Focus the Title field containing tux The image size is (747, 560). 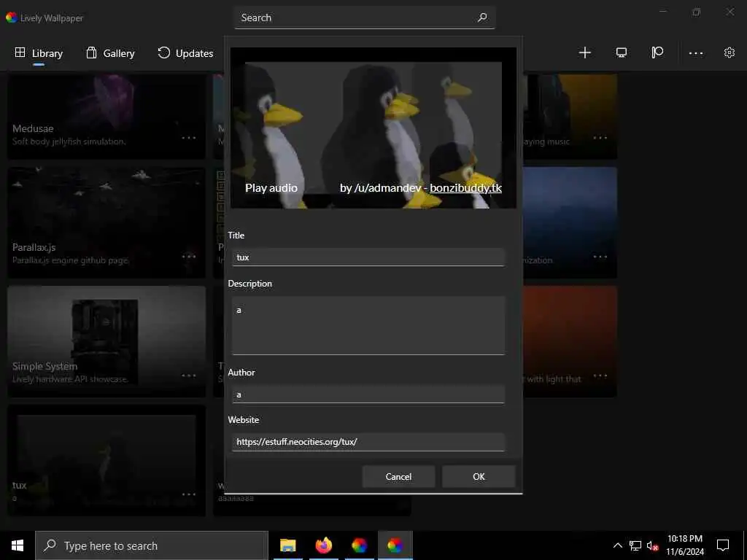[x=368, y=257]
